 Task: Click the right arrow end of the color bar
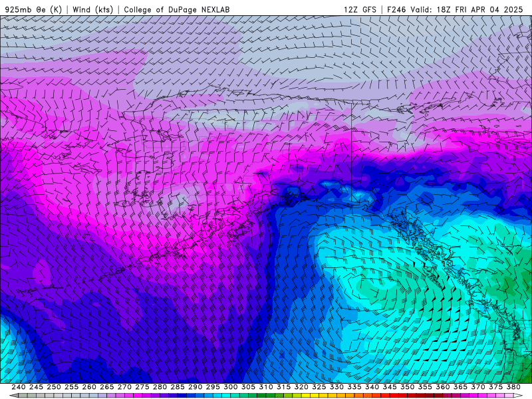point(518,396)
